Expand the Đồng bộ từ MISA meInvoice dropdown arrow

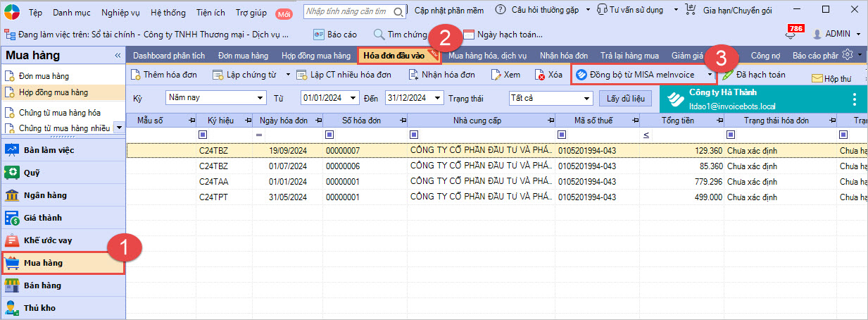pyautogui.click(x=710, y=74)
